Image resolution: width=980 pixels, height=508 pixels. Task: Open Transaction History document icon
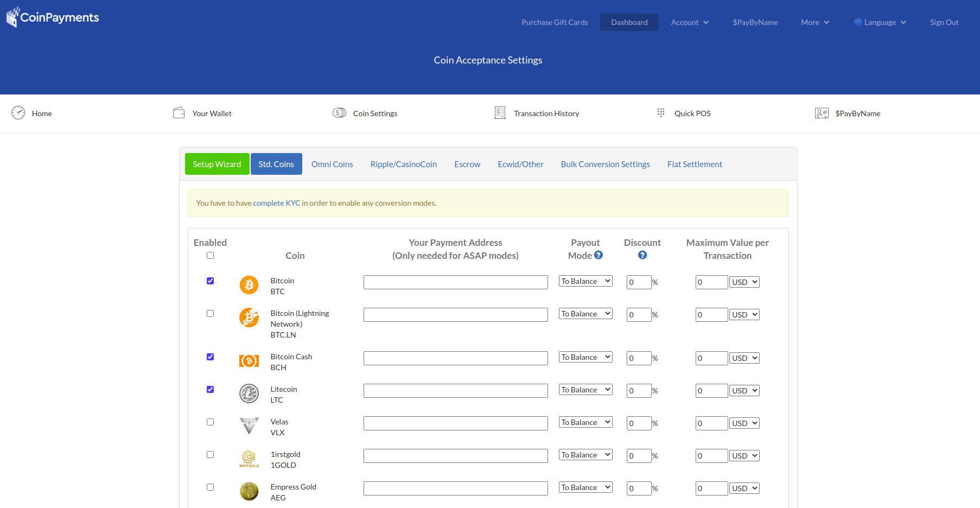[x=500, y=113]
